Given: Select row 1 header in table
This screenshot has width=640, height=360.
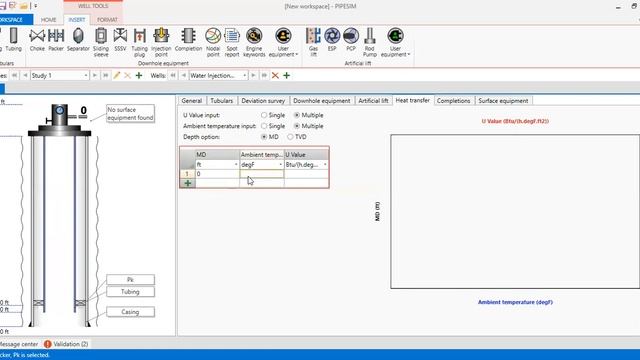Looking at the screenshot, I should point(187,174).
